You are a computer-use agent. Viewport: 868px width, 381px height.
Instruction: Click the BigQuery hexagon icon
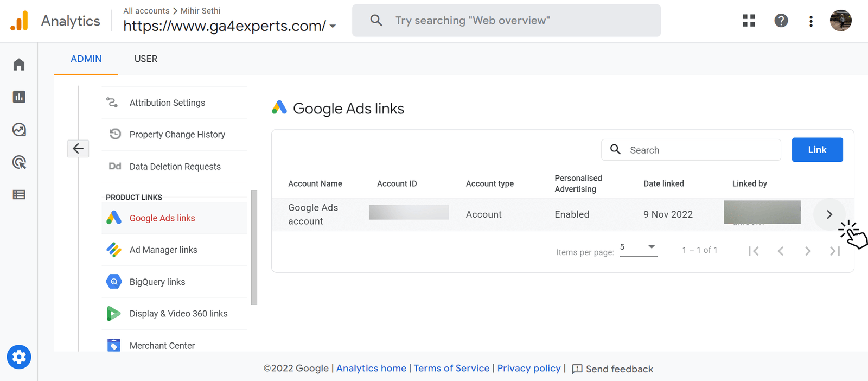click(x=114, y=282)
